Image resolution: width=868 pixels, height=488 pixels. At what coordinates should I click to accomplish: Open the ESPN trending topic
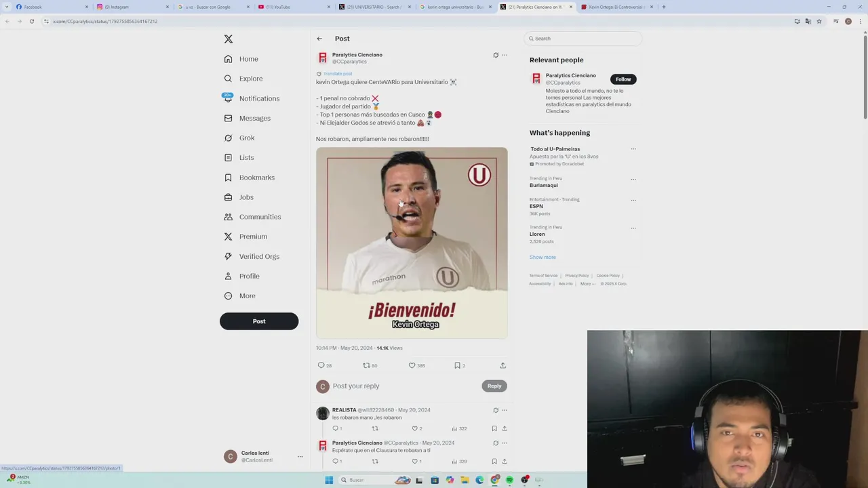[x=536, y=206]
